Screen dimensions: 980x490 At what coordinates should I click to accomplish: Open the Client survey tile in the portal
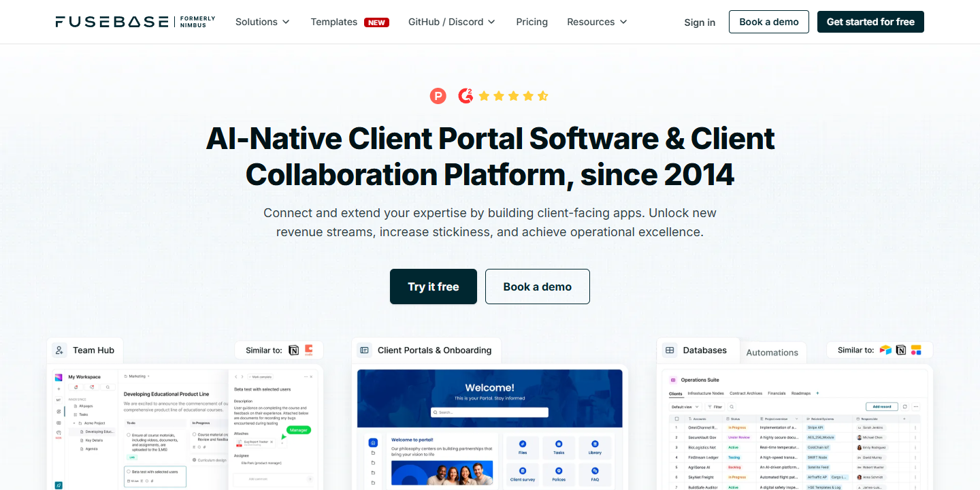523,474
